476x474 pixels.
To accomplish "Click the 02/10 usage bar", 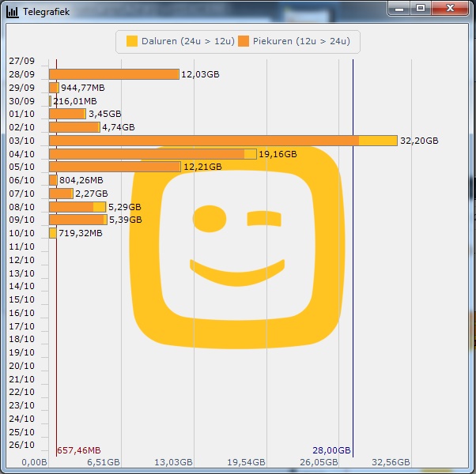I will click(74, 127).
